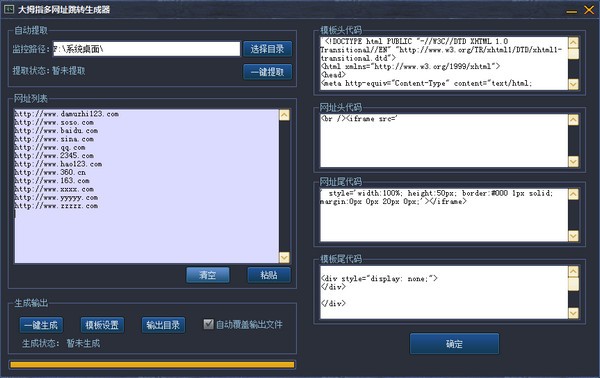The width and height of the screenshot is (600, 378).
Task: Click 一键生成 button
Action: point(41,325)
